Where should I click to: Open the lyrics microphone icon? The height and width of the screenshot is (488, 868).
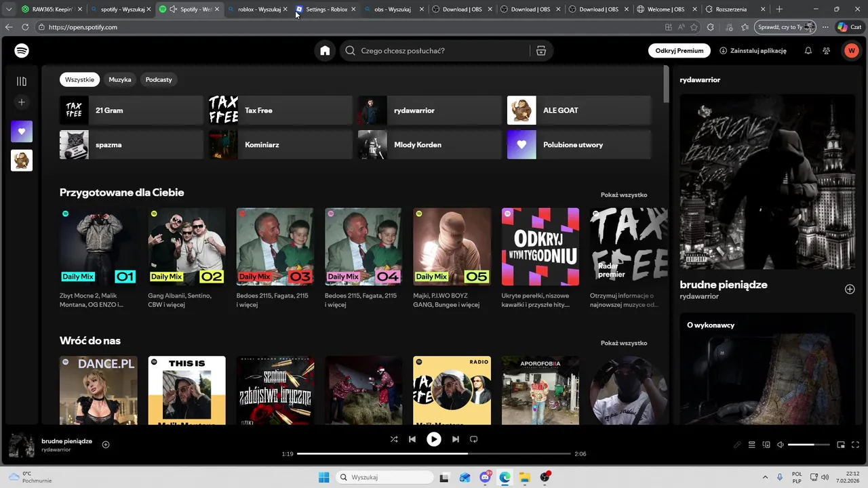[737, 445]
